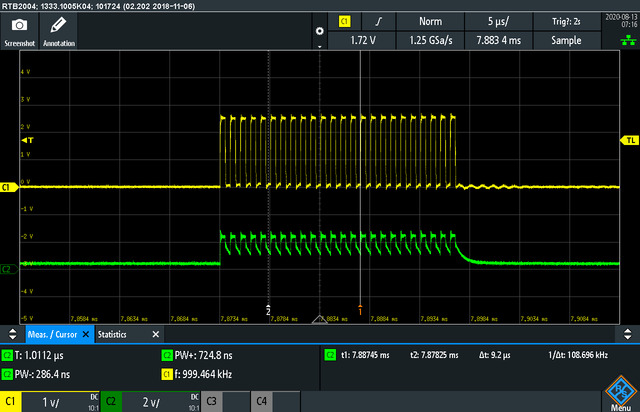Viewport: 640px width, 412px height.
Task: Click the date and time display
Action: coord(621,21)
